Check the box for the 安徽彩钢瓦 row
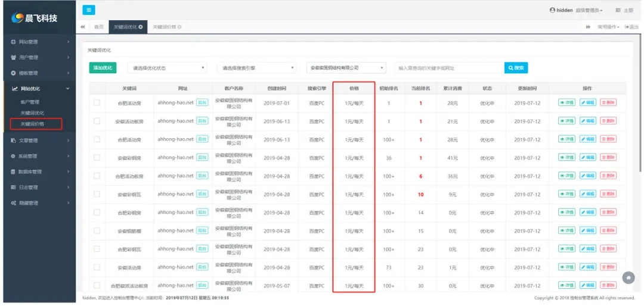This screenshot has width=644, height=306. click(x=97, y=194)
